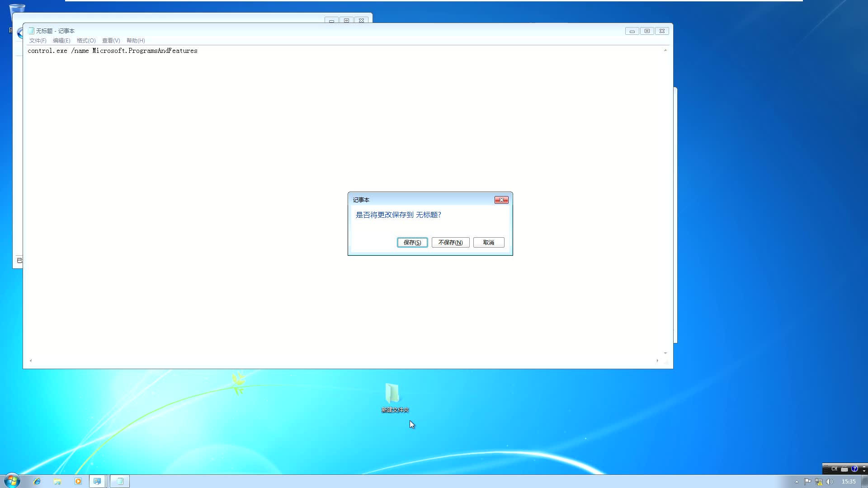Click the 15:35 clock in the tray
This screenshot has height=488, width=868.
point(849,482)
